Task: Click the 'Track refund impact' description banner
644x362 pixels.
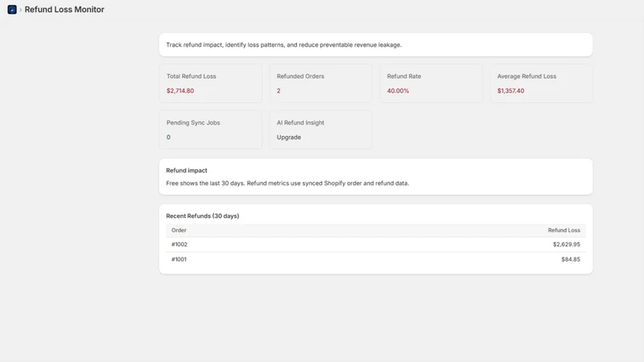Action: (376, 45)
